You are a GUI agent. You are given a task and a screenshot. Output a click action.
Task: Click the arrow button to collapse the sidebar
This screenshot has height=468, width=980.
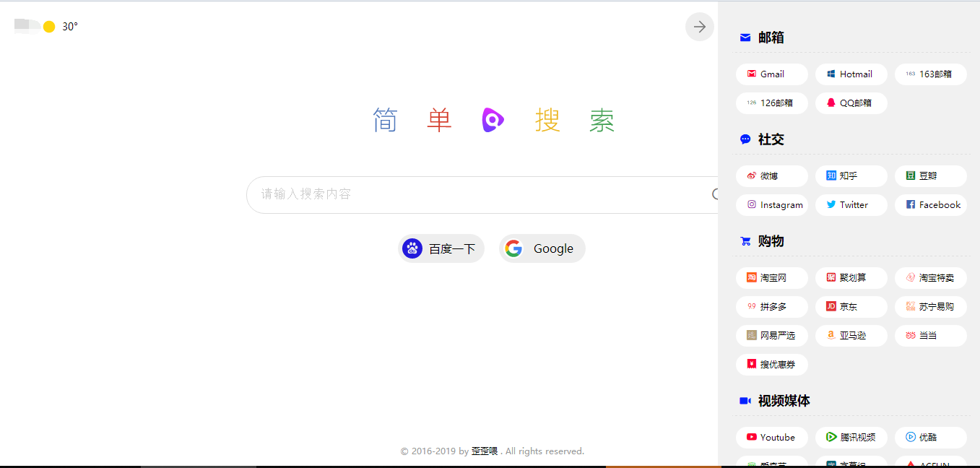[699, 27]
